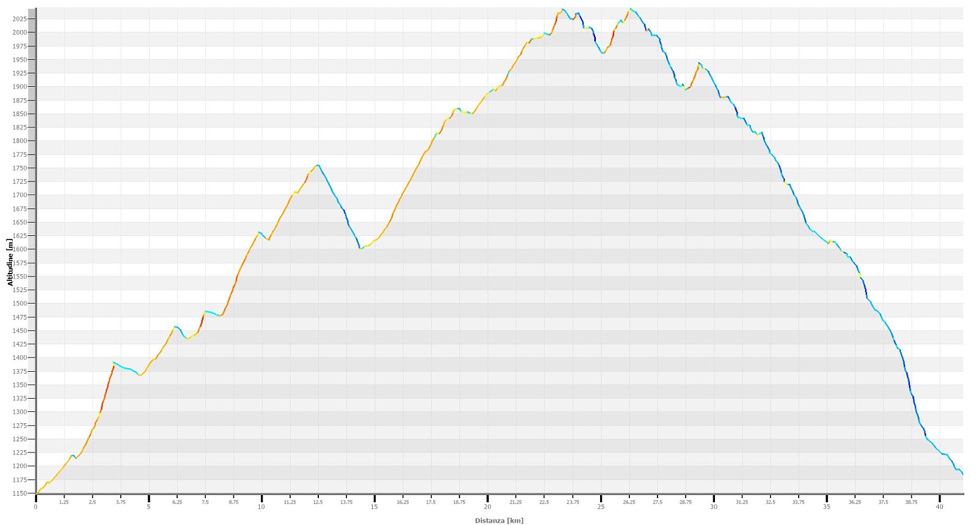The image size is (980, 525).
Task: Click the profile start point at 1150 m
Action: tap(37, 493)
